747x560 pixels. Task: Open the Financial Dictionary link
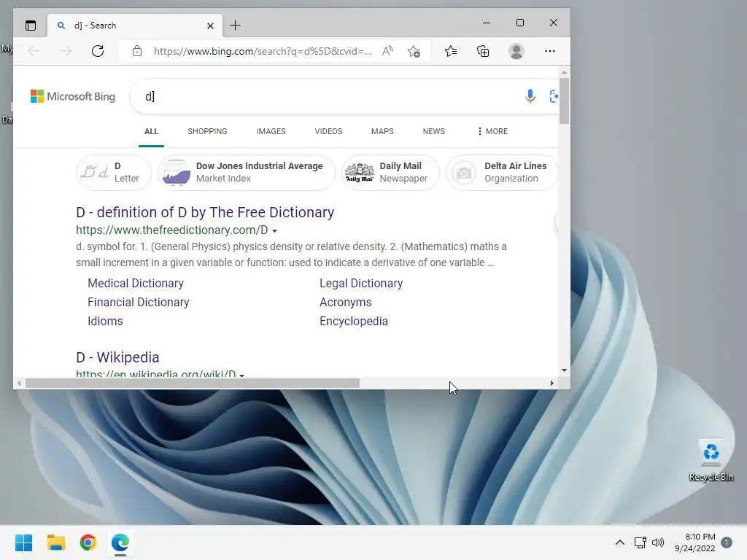pos(138,303)
